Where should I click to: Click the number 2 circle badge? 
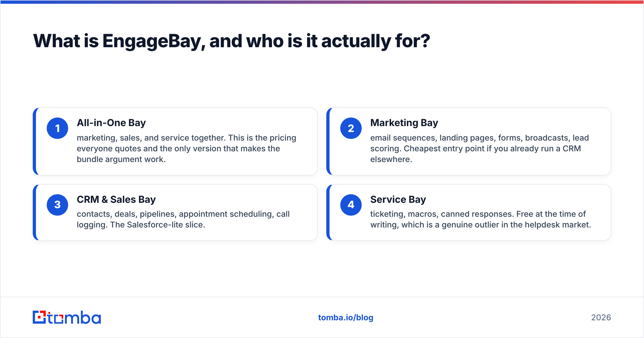[351, 128]
